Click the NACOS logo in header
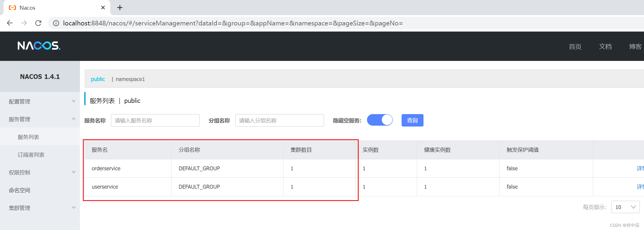 [x=39, y=46]
